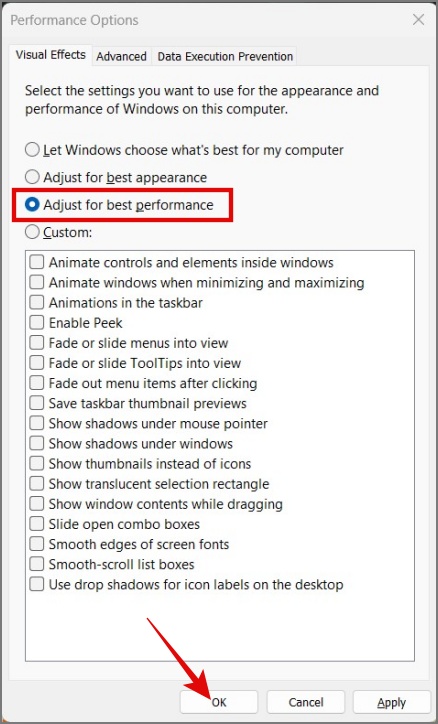Click the Apply button

[x=391, y=702]
